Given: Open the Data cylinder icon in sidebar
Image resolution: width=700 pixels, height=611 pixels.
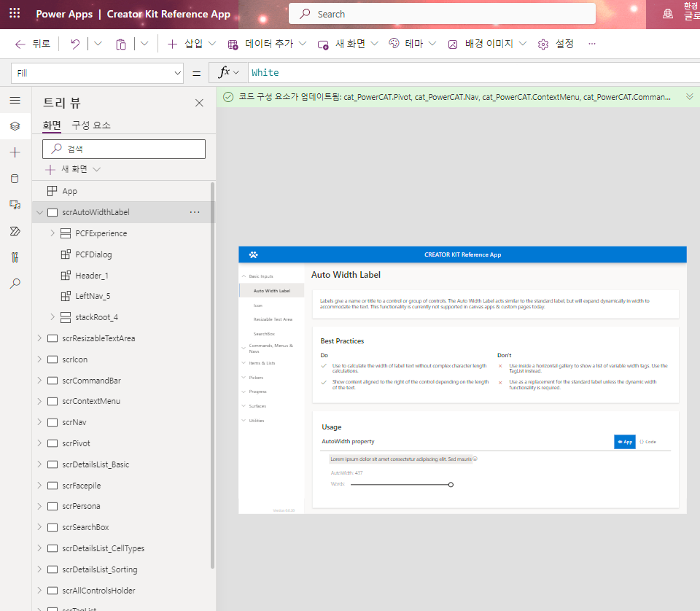Looking at the screenshot, I should click(15, 179).
